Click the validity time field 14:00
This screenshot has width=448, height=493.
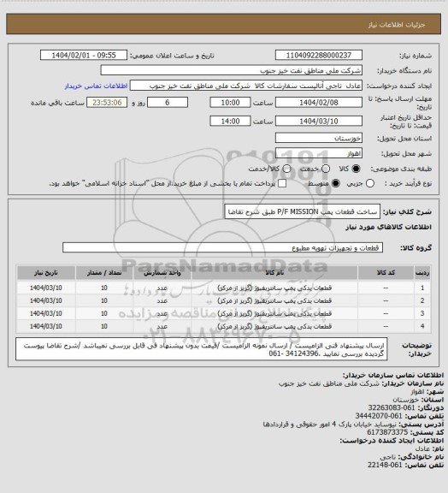pyautogui.click(x=230, y=121)
